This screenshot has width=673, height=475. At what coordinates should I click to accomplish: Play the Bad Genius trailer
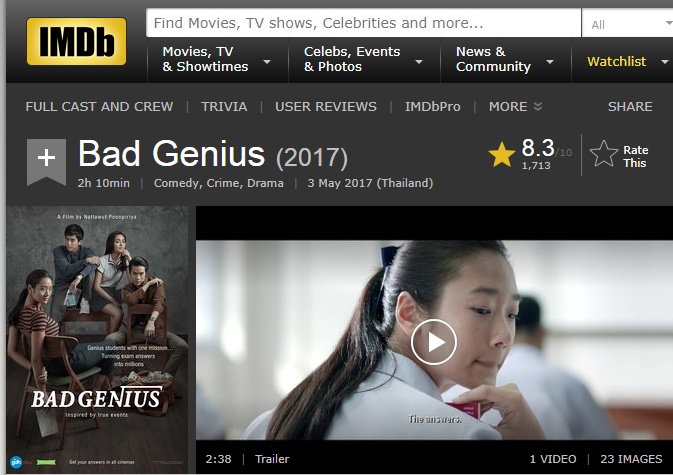pos(434,342)
